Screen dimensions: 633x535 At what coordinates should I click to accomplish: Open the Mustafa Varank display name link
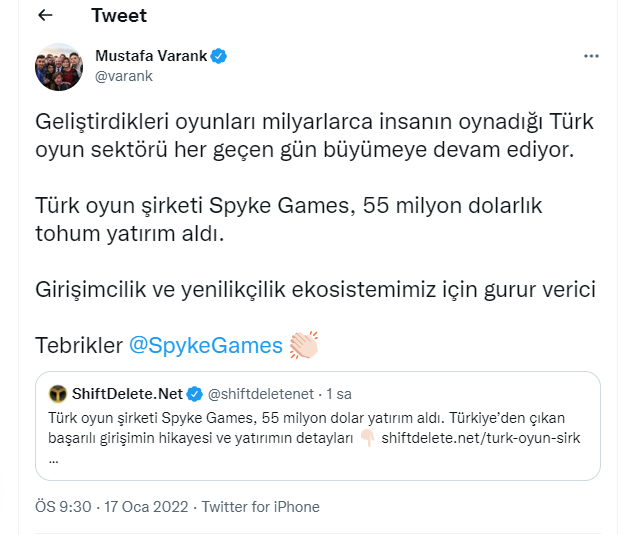[151, 56]
